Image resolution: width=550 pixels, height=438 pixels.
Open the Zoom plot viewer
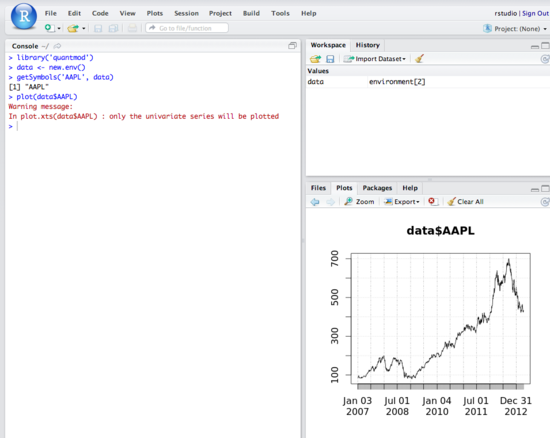click(x=359, y=202)
